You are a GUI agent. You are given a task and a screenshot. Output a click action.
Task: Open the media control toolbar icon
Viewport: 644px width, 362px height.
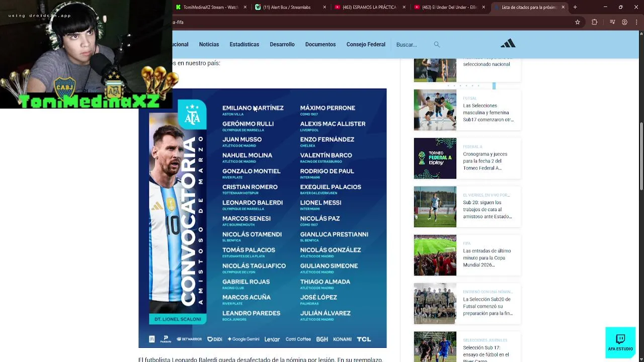point(612,22)
